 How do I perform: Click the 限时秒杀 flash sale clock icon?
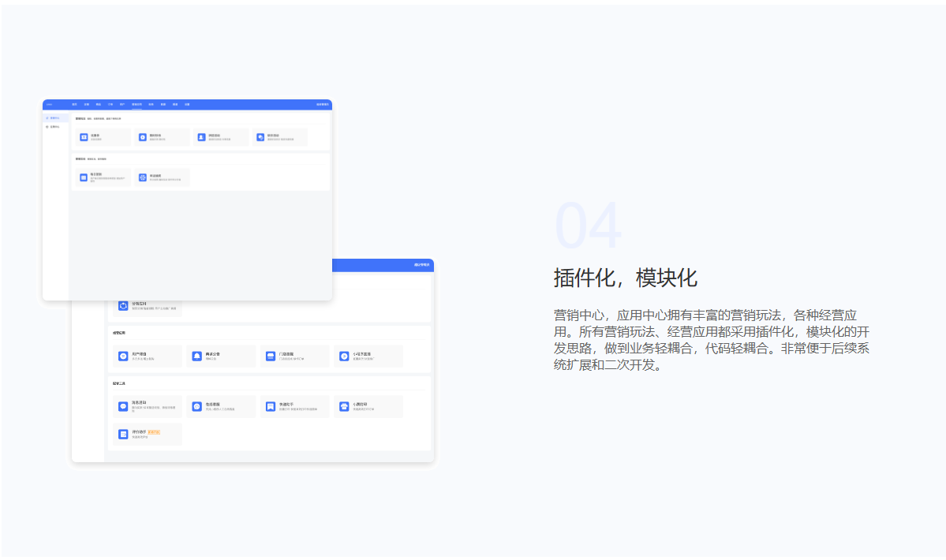(143, 137)
